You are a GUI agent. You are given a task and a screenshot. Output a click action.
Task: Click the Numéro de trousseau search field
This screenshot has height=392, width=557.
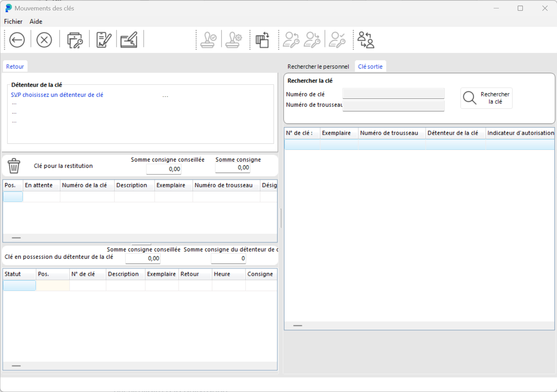pyautogui.click(x=393, y=105)
